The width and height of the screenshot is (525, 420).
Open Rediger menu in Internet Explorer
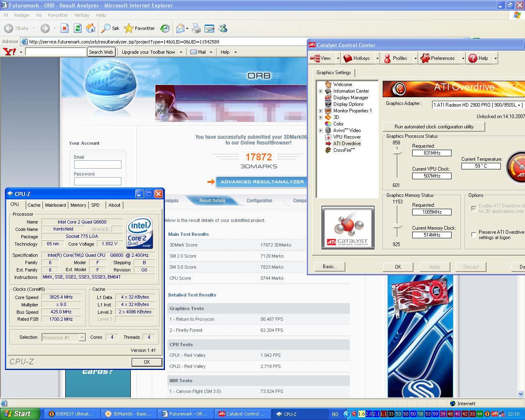[22, 15]
